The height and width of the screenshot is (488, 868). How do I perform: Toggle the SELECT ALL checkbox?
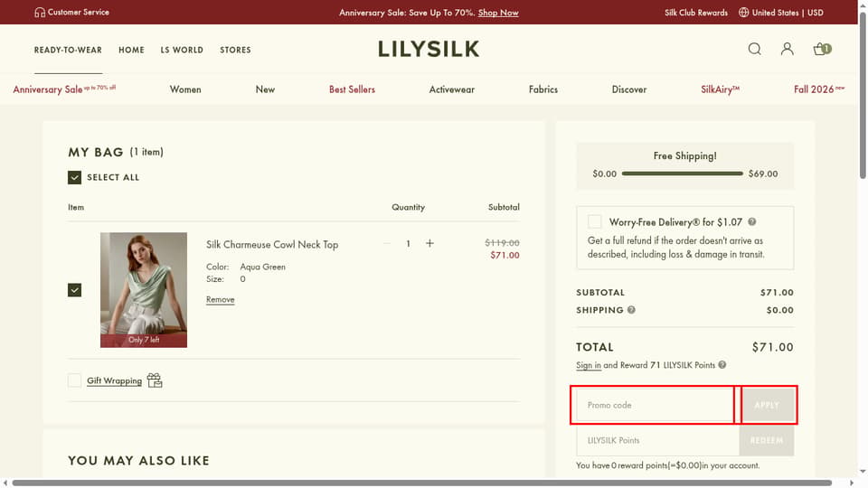75,178
